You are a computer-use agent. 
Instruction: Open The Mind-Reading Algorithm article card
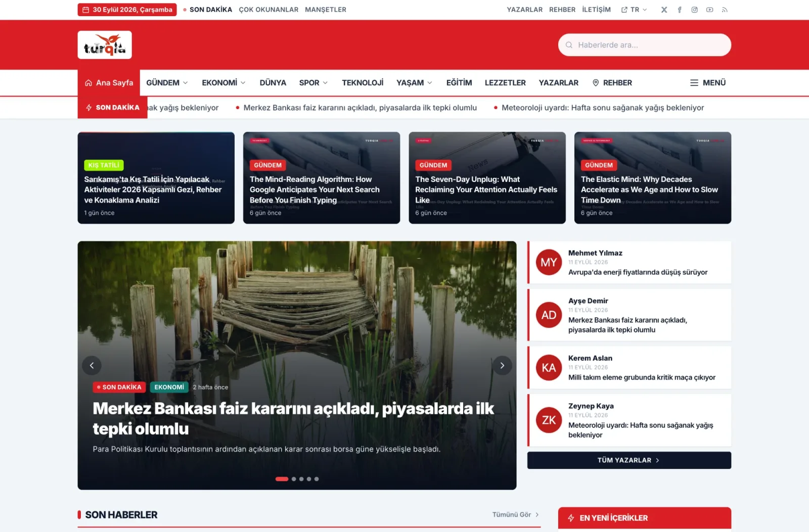pos(322,178)
